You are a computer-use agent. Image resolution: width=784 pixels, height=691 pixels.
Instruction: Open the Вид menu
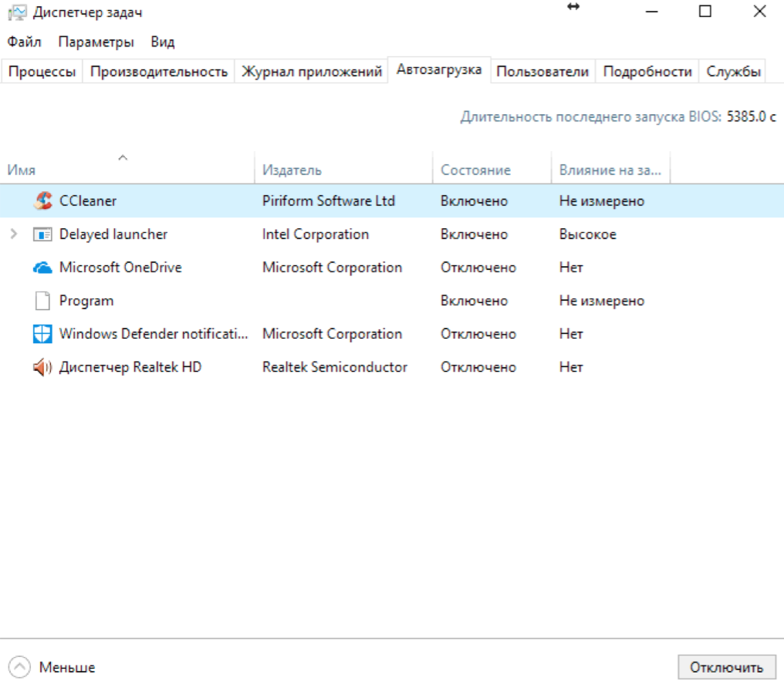coord(163,42)
